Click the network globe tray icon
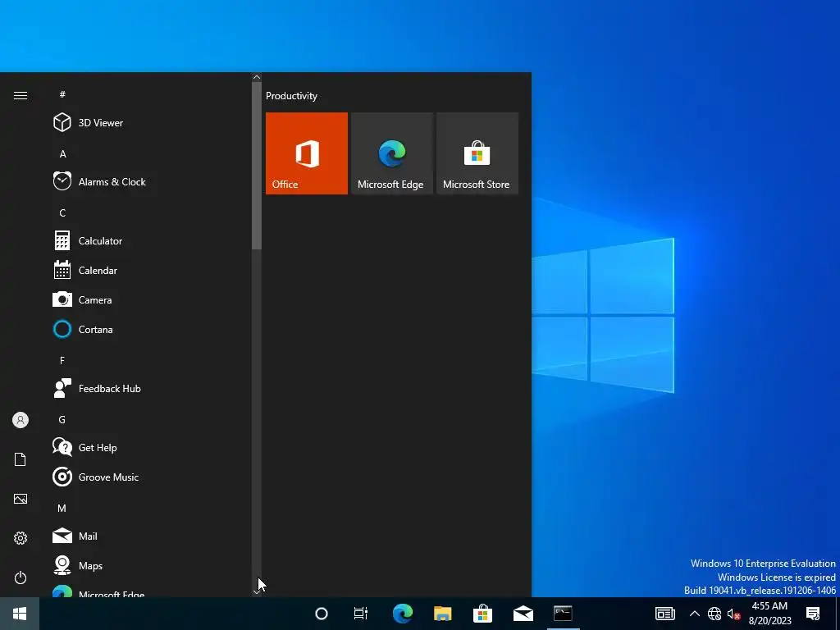Image resolution: width=840 pixels, height=630 pixels. 714,614
